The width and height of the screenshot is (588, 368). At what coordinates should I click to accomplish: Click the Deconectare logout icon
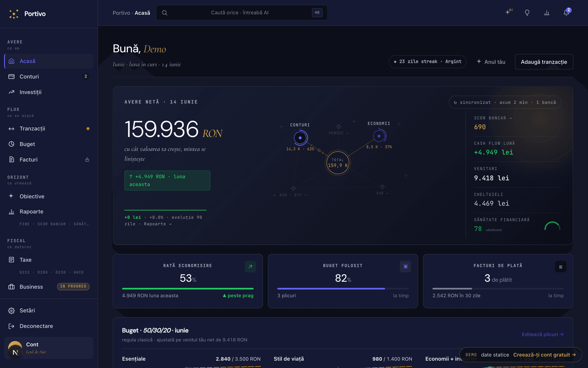pos(11,326)
